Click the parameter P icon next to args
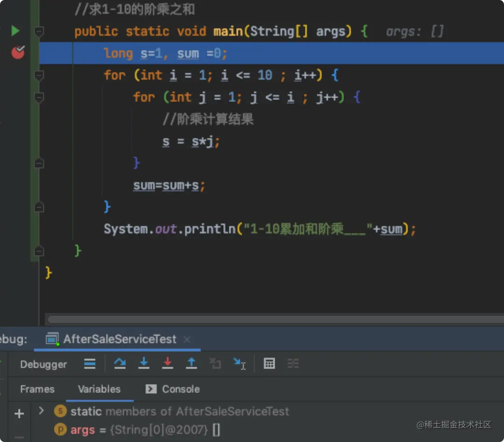Viewport: 504px width, 442px height. pyautogui.click(x=60, y=429)
